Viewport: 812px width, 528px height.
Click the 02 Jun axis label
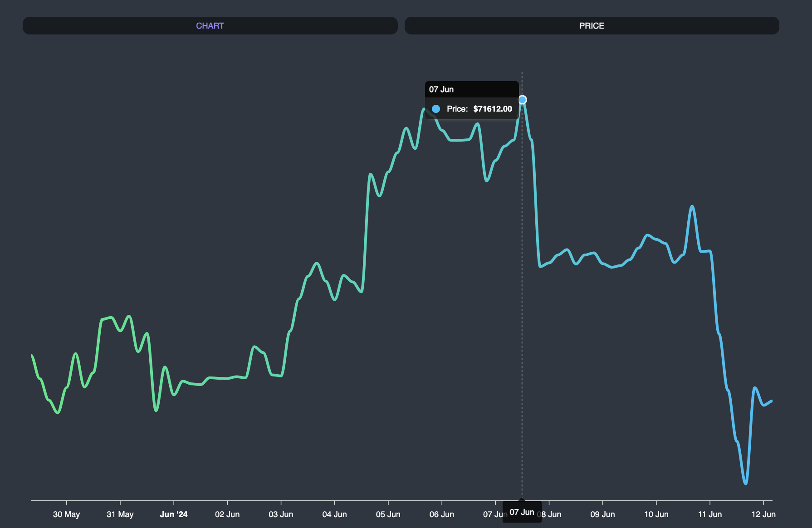[227, 514]
